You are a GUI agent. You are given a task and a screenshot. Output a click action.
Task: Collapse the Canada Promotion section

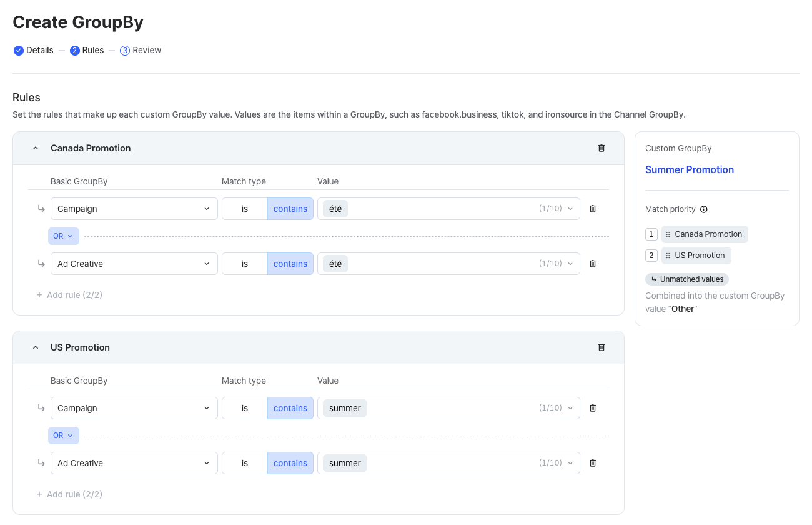(36, 148)
